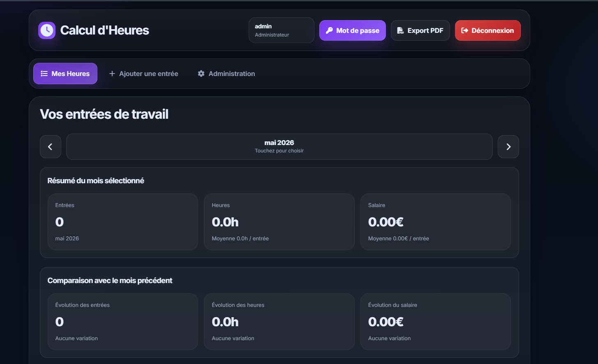
Task: Open the Mes Heures tab
Action: 65,74
